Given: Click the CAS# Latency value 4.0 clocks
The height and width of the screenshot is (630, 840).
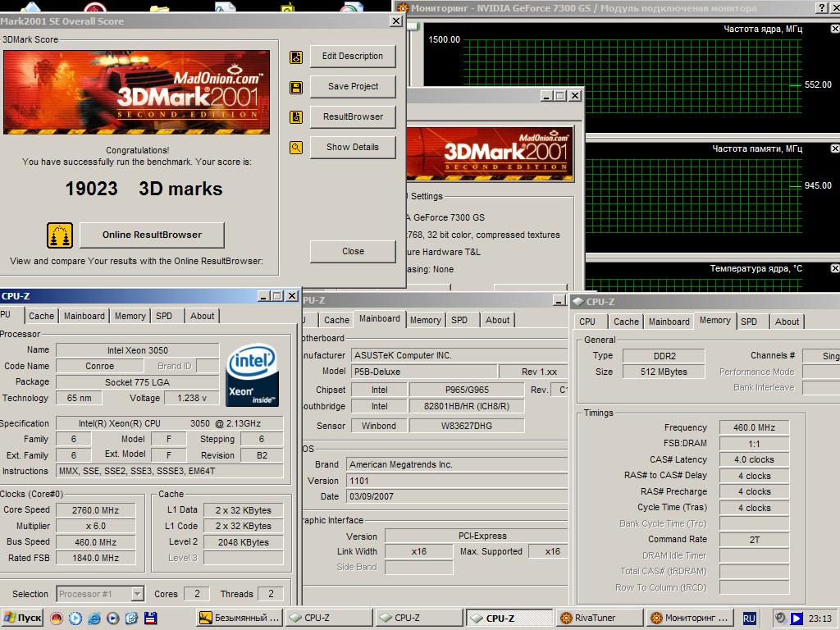Looking at the screenshot, I should click(x=754, y=459).
